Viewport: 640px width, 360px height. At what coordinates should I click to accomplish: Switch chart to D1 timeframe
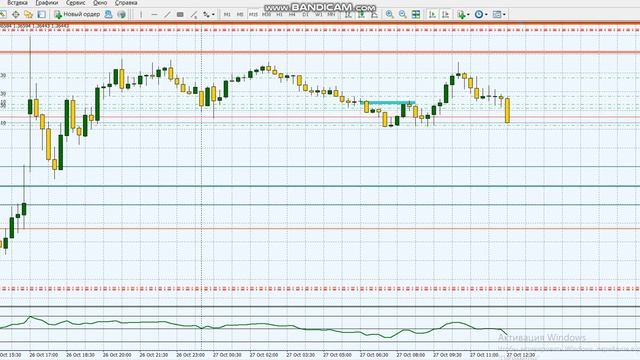(305, 14)
